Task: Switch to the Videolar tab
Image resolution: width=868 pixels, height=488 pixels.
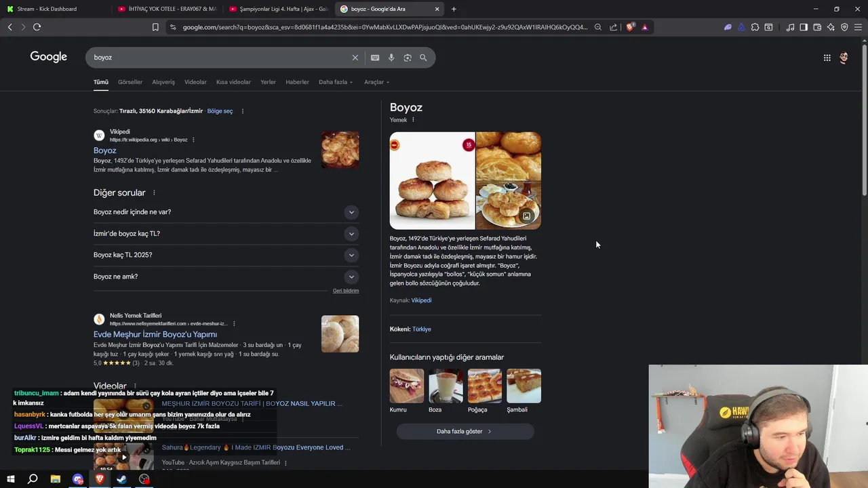Action: click(195, 82)
